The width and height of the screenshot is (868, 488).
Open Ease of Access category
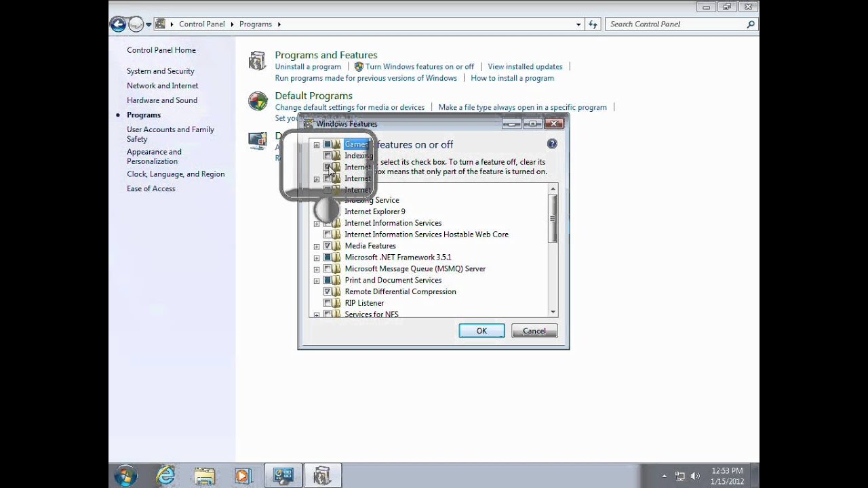[151, 188]
